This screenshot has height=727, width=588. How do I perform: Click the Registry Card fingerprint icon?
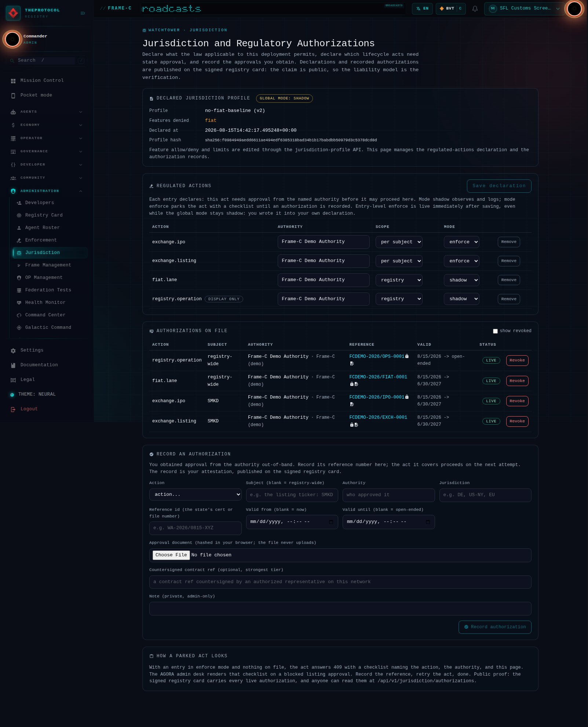pos(19,215)
